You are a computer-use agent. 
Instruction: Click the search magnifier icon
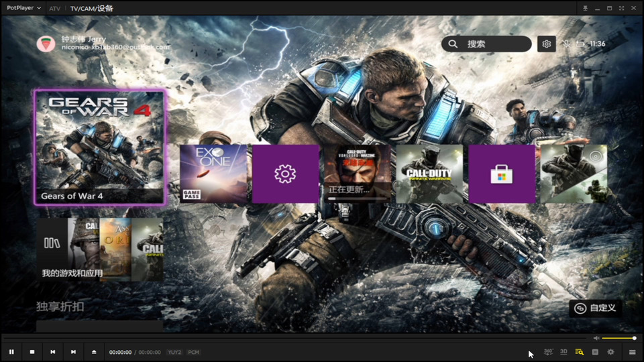[x=453, y=44]
